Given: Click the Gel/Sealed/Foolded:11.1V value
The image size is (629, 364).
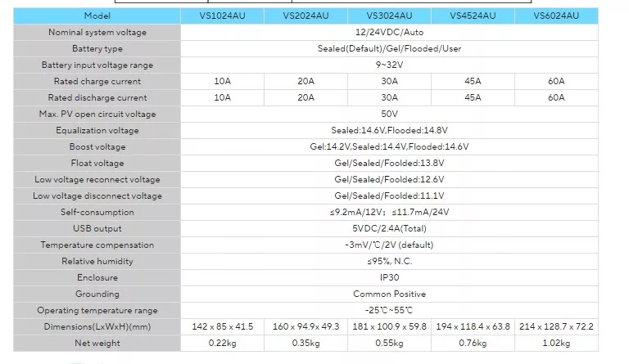Looking at the screenshot, I should (x=389, y=196).
